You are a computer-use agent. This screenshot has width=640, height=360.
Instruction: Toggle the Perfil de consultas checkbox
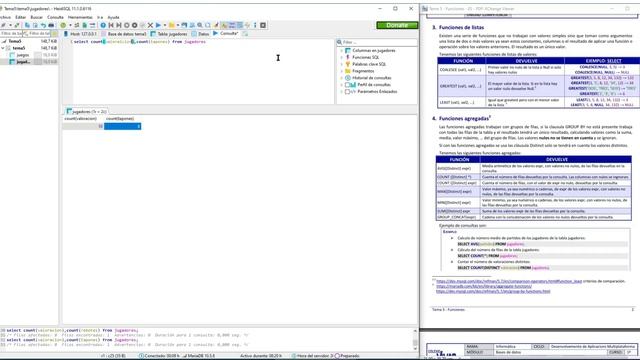347,85
